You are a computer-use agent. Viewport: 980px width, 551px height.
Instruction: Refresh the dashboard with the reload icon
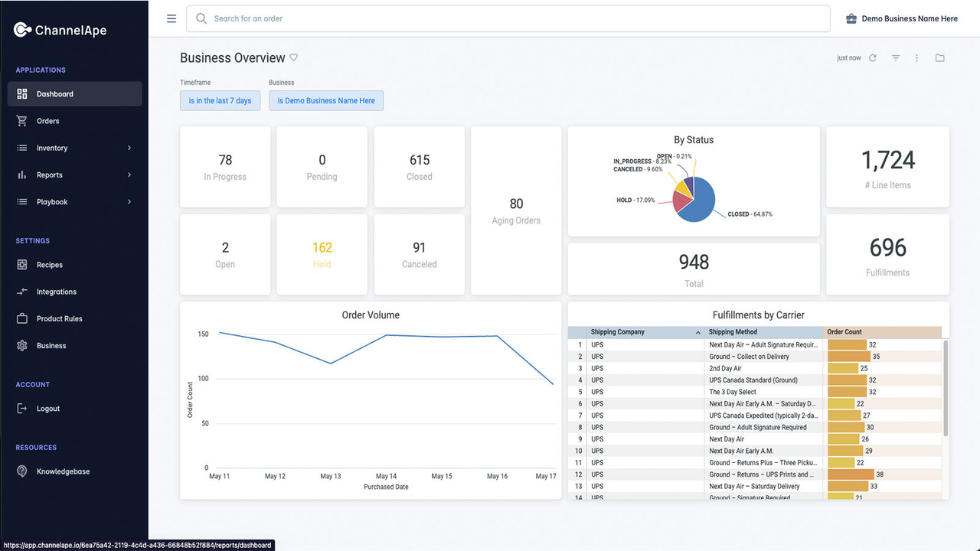[874, 57]
